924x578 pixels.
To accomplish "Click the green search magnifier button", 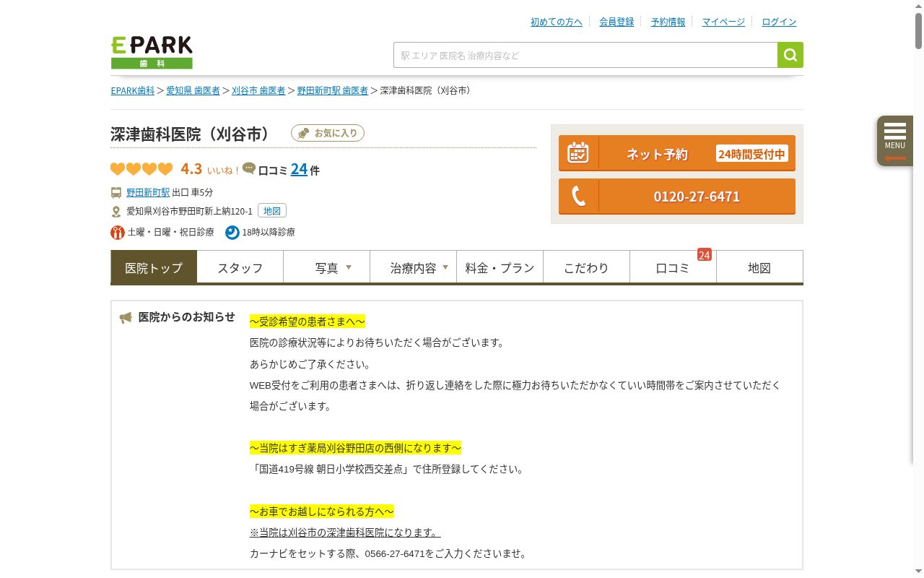I will 790,55.
